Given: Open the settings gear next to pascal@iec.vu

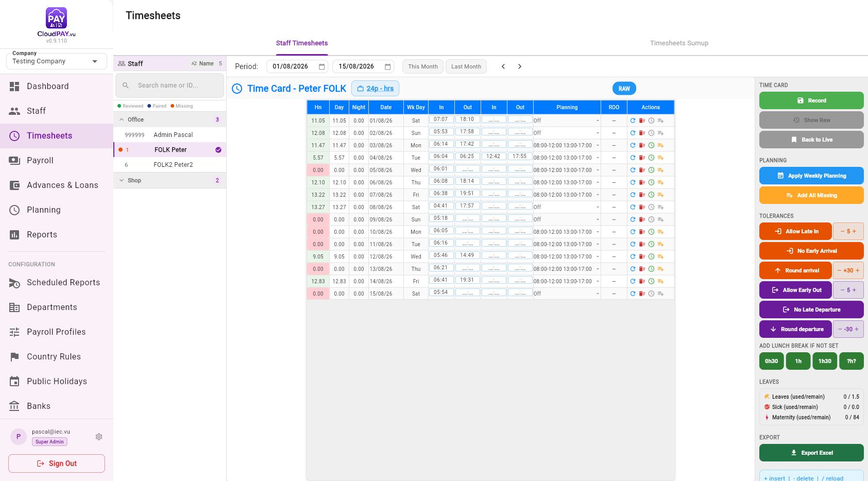Looking at the screenshot, I should tap(99, 437).
